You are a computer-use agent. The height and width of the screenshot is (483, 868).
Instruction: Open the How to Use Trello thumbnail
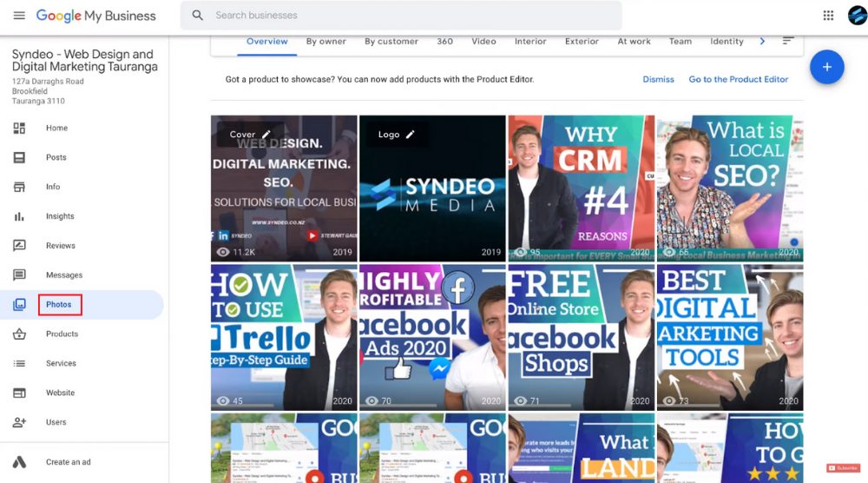(x=284, y=337)
